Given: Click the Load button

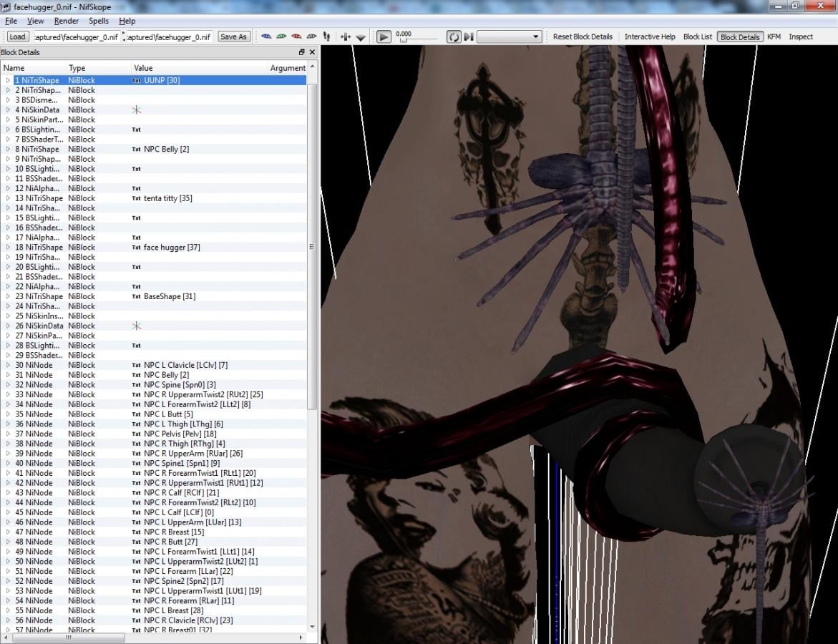Looking at the screenshot, I should coord(17,36).
